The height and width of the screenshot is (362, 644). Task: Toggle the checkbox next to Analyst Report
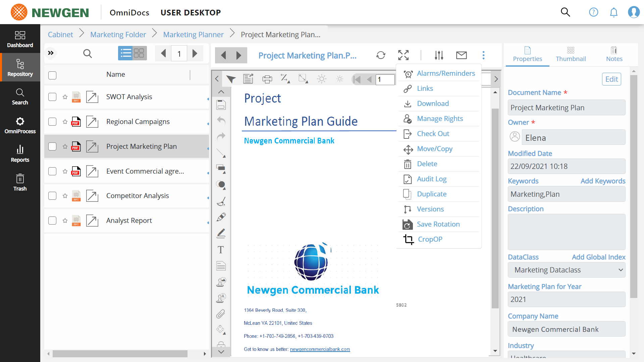tap(52, 220)
